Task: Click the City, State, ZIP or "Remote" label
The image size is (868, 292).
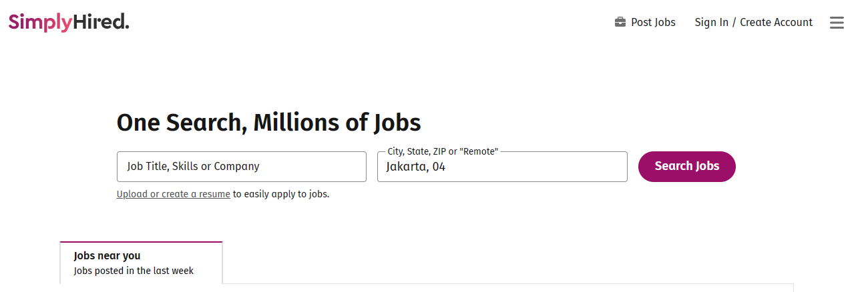Action: [x=443, y=152]
